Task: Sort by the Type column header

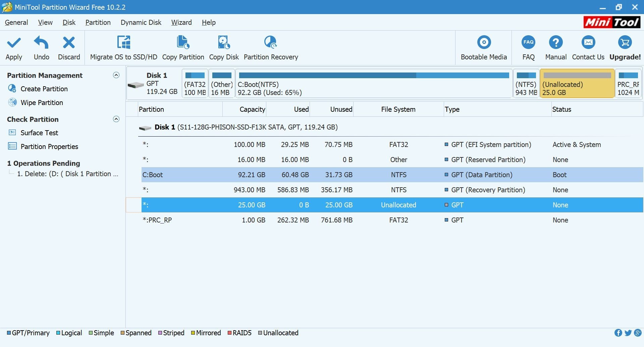Action: tap(498, 109)
